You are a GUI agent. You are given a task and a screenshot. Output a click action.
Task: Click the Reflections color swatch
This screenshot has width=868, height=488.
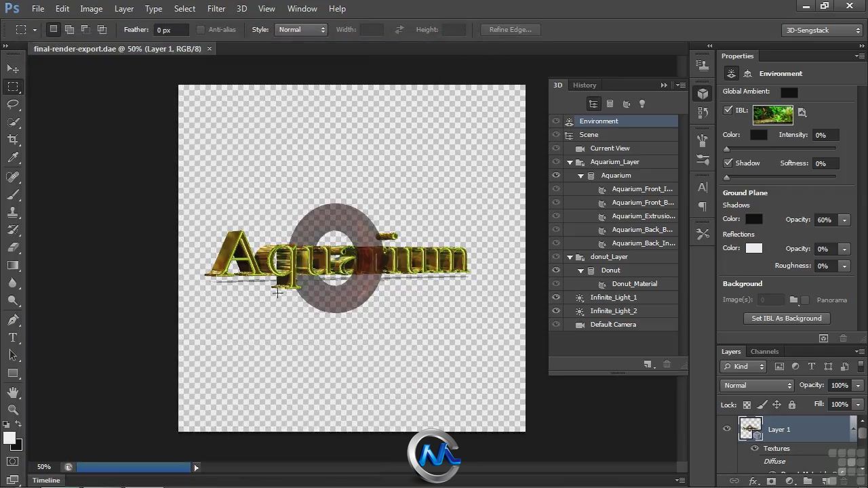[x=754, y=249]
